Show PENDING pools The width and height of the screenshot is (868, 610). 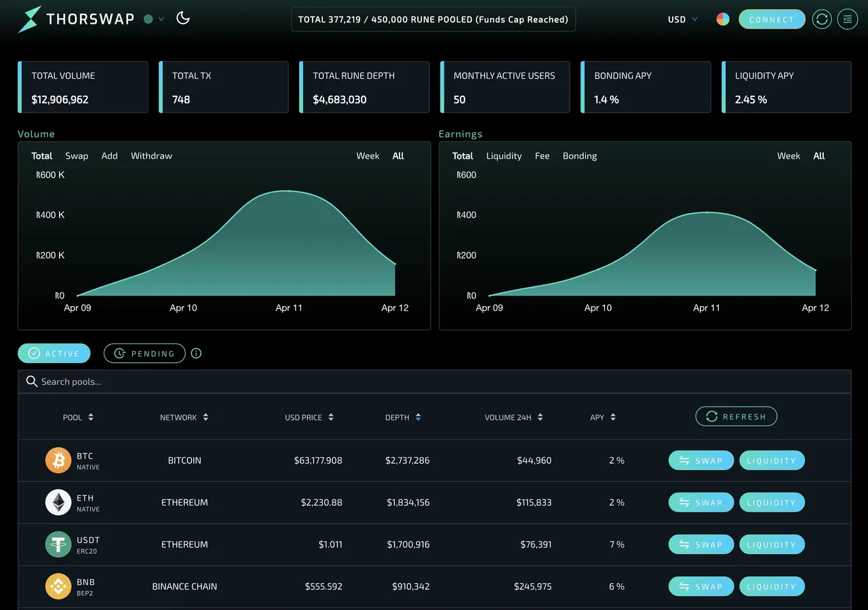tap(144, 354)
